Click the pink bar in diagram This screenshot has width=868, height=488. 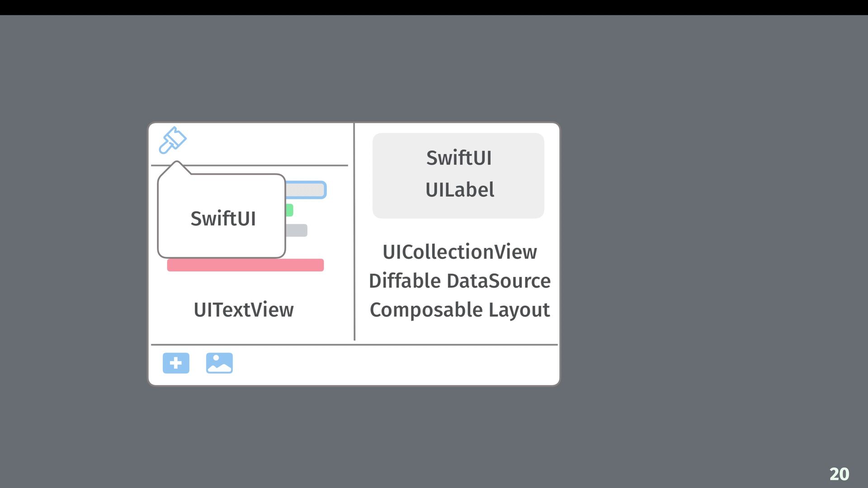point(245,265)
